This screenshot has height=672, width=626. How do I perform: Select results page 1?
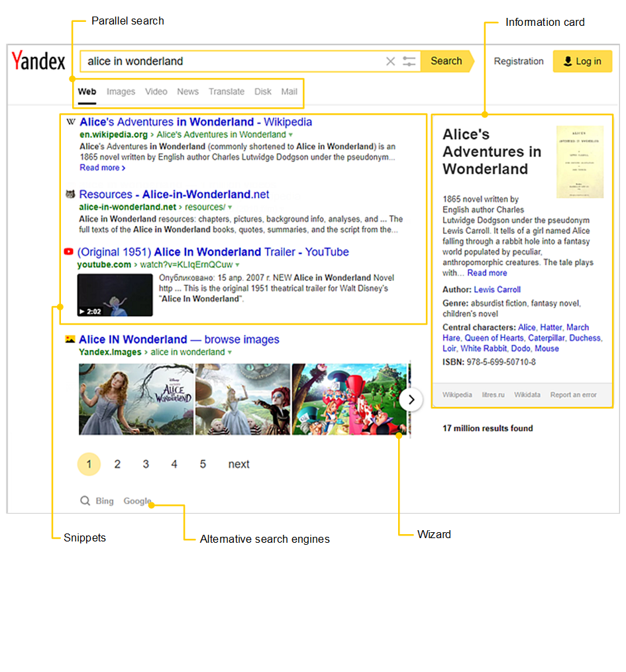coord(89,464)
